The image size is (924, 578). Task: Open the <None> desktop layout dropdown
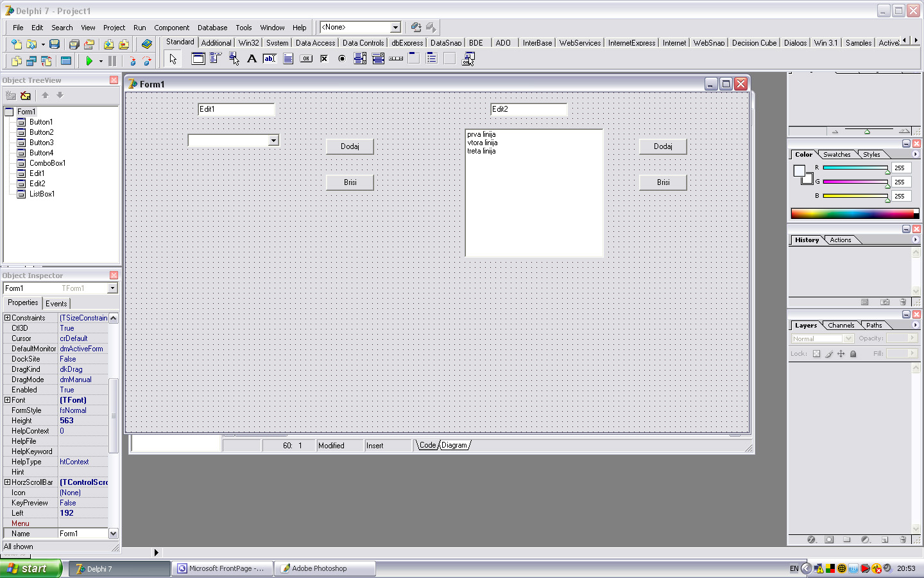click(395, 27)
